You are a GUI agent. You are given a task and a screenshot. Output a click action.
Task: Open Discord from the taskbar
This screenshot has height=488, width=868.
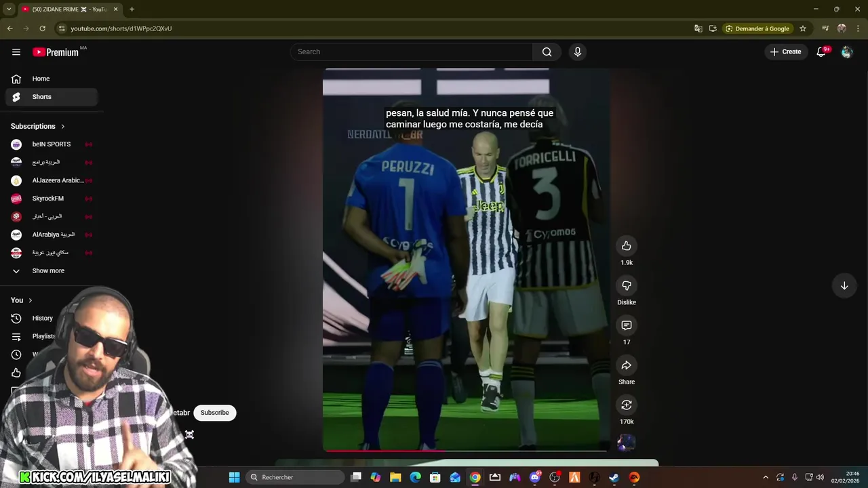535,477
